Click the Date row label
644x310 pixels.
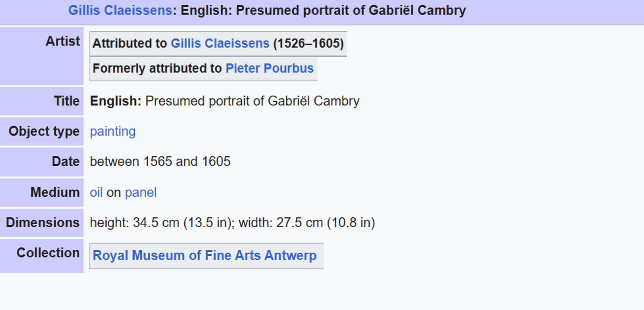tap(65, 161)
